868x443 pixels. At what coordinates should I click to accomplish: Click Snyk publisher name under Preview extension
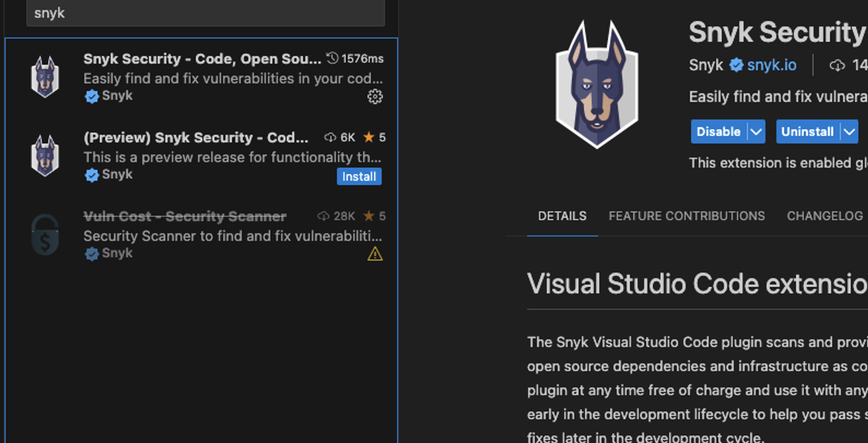pyautogui.click(x=117, y=174)
